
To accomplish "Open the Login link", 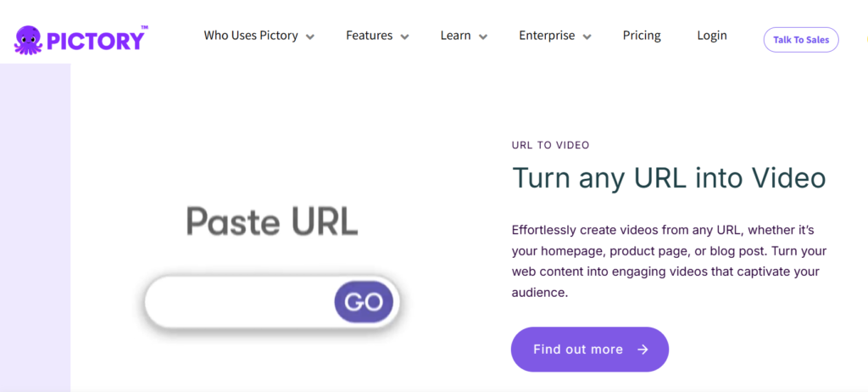I will [712, 36].
